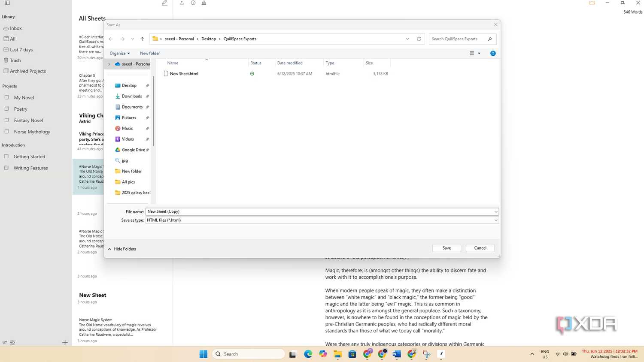The width and height of the screenshot is (644, 362).
Task: Click the Save button
Action: coord(447,248)
